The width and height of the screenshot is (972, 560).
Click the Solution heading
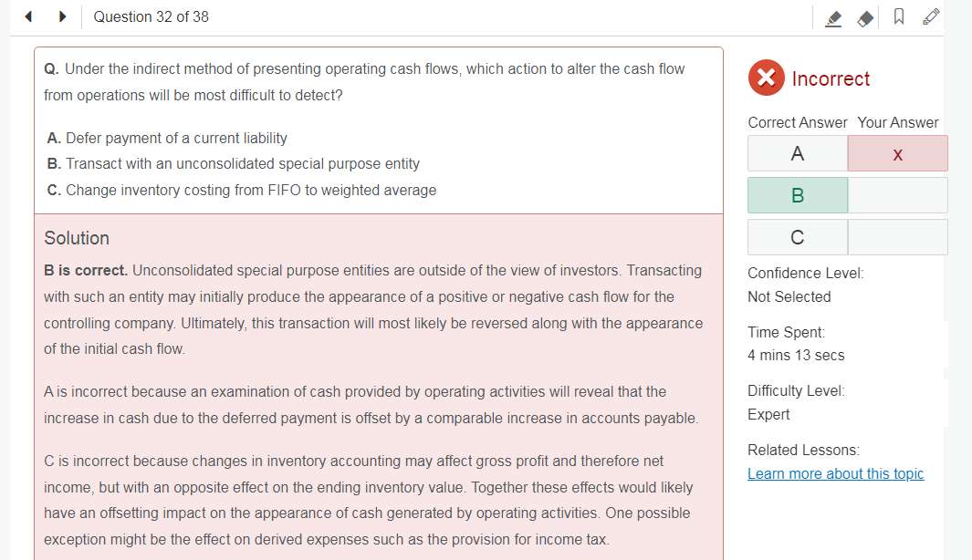pos(77,238)
